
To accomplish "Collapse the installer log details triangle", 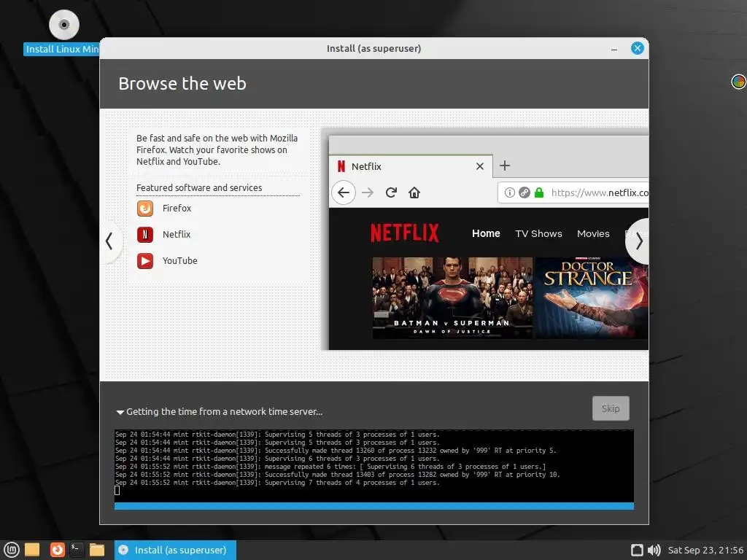I will [120, 412].
